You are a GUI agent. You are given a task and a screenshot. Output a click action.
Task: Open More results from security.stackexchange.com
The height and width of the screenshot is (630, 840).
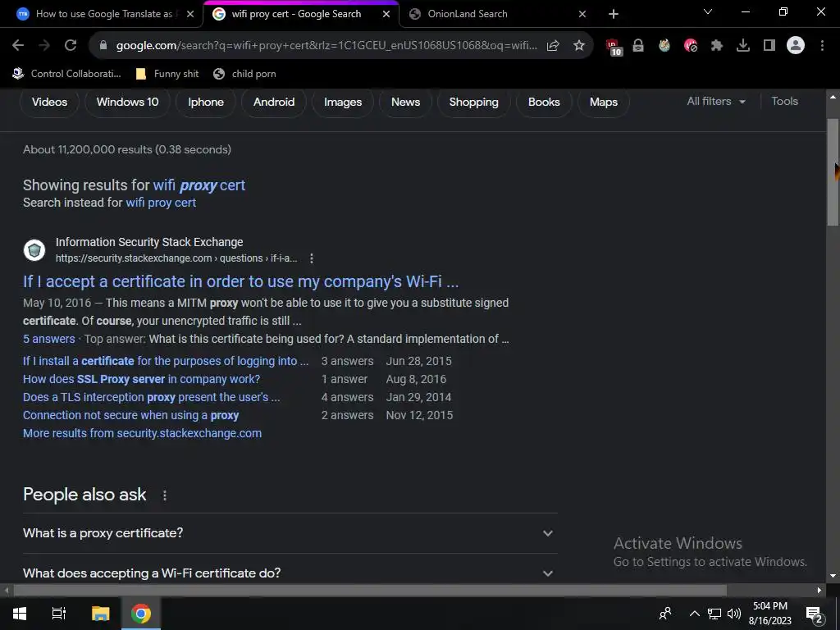[x=142, y=433]
